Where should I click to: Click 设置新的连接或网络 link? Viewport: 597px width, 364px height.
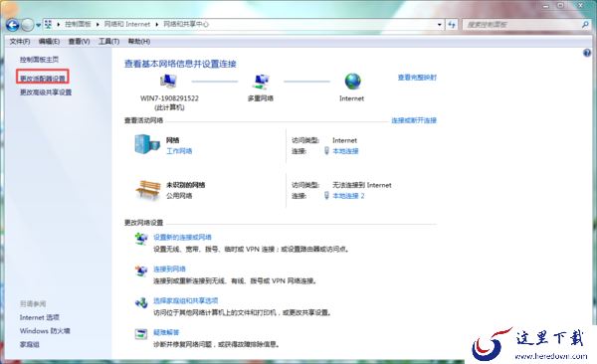click(182, 237)
